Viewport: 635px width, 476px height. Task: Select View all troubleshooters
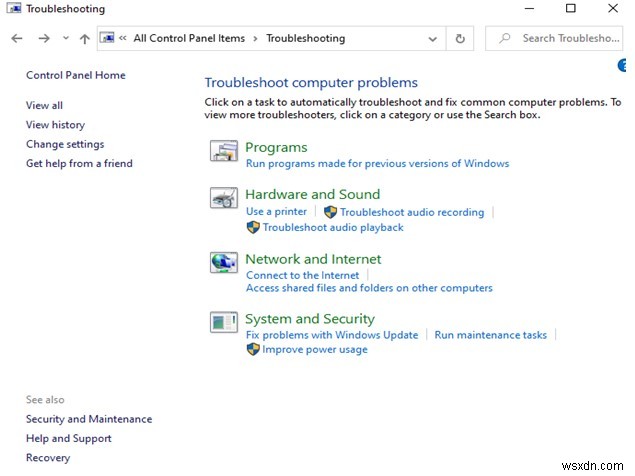coord(44,106)
